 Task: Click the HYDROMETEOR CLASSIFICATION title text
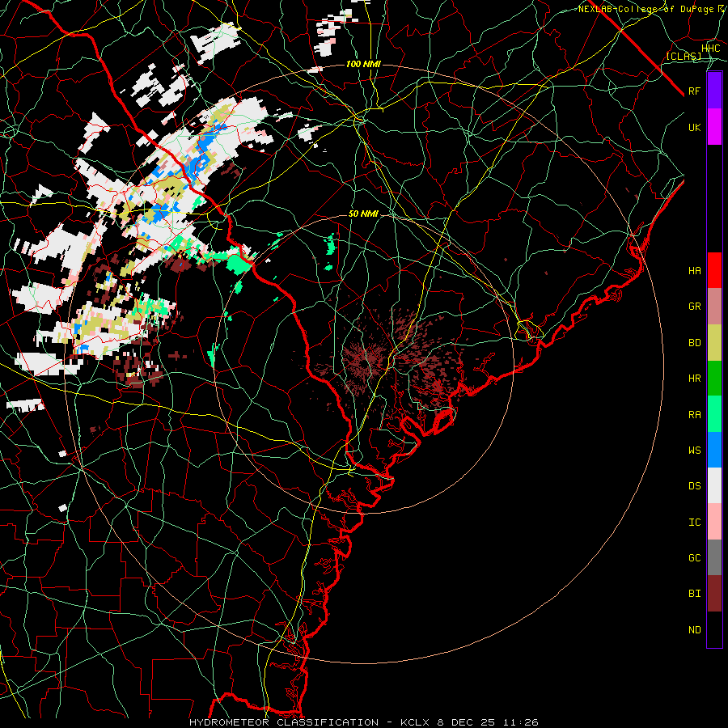point(284,722)
